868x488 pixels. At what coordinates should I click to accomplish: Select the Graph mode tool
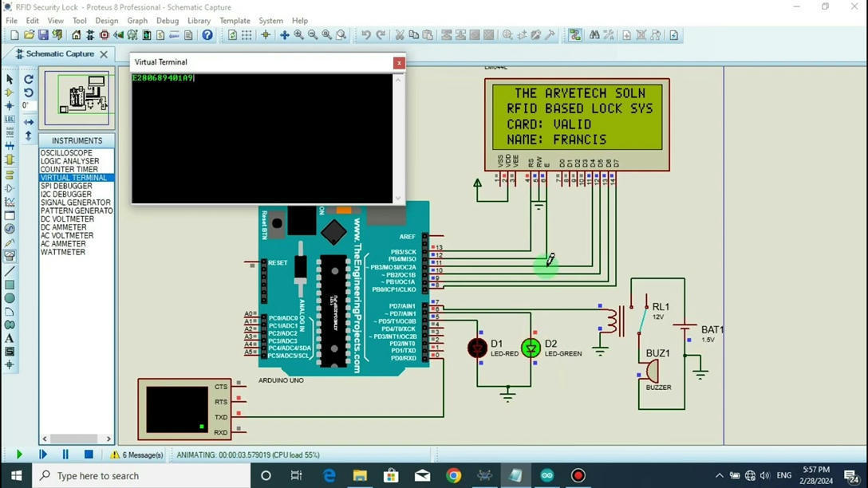tap(10, 203)
